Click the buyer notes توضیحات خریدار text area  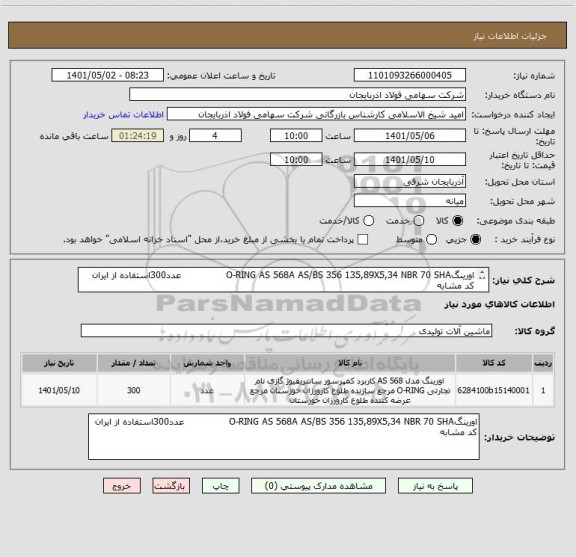tap(284, 436)
